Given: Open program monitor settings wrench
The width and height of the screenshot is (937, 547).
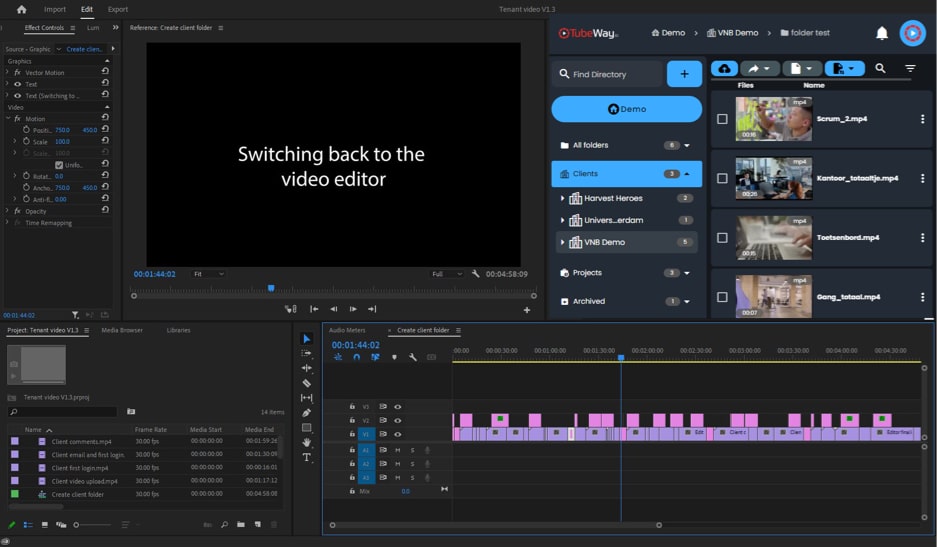Looking at the screenshot, I should (475, 274).
